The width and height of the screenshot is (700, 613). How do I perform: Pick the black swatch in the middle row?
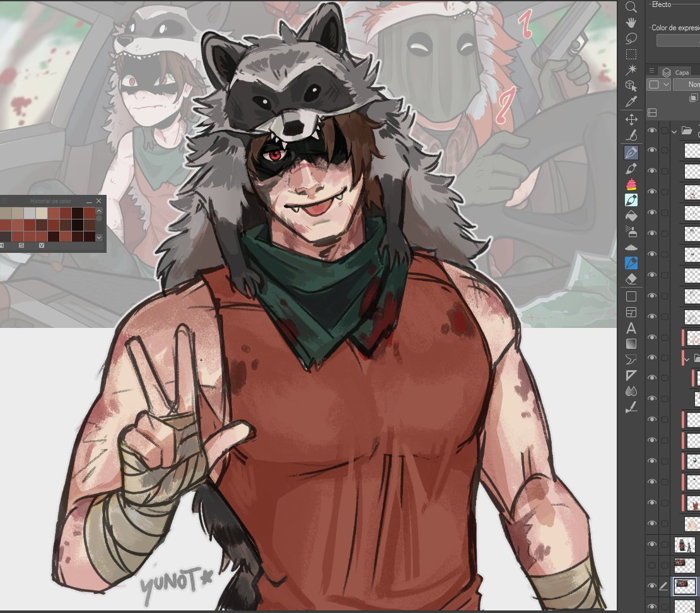pyautogui.click(x=78, y=225)
